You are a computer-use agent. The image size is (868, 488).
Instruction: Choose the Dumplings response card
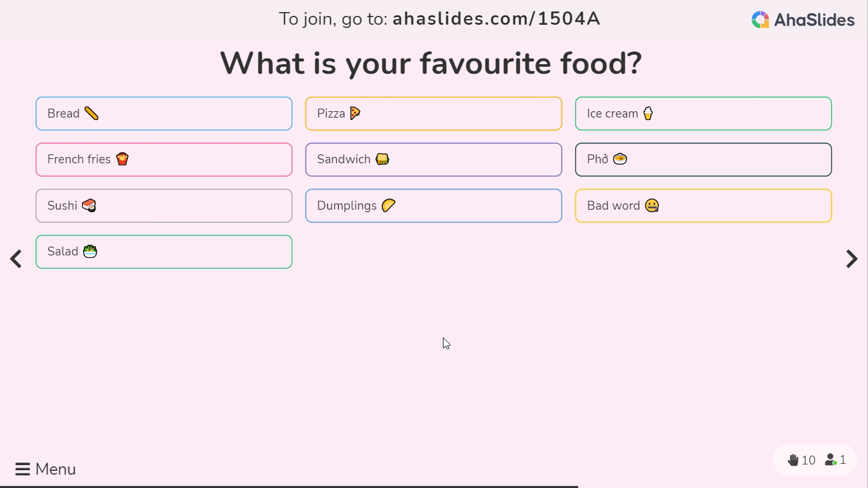tap(433, 206)
